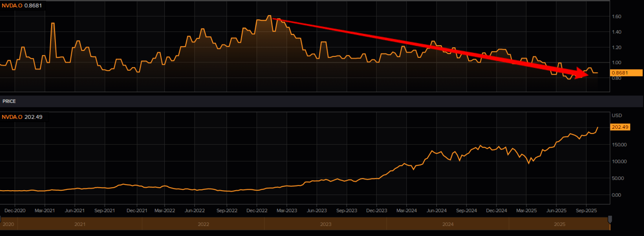This screenshot has width=644, height=236.
Task: Click the USD currency label
Action: click(x=617, y=115)
